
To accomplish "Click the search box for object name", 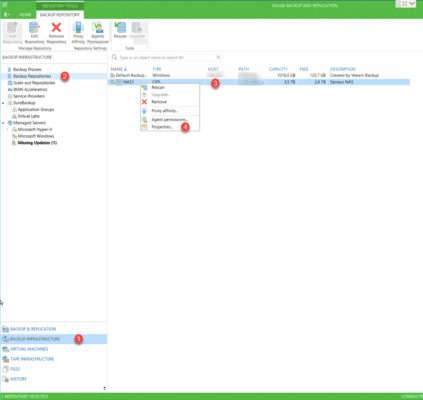I will tap(167, 57).
